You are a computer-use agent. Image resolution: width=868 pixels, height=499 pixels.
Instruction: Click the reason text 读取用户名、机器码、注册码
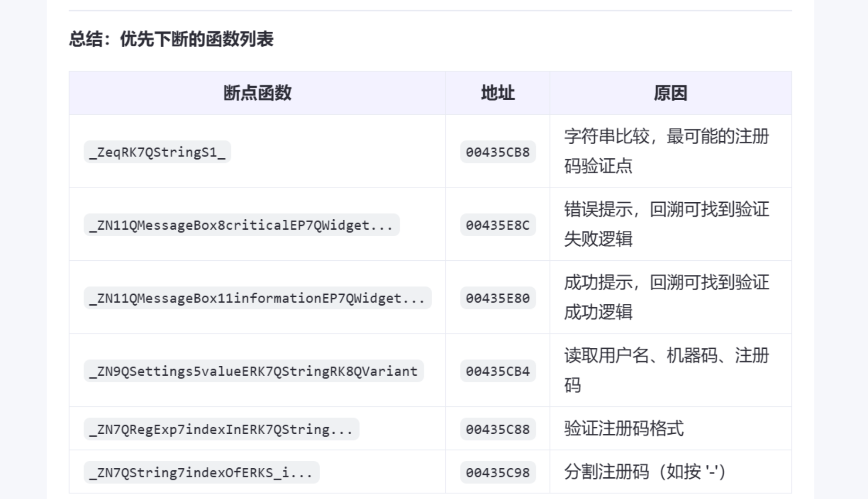(666, 371)
